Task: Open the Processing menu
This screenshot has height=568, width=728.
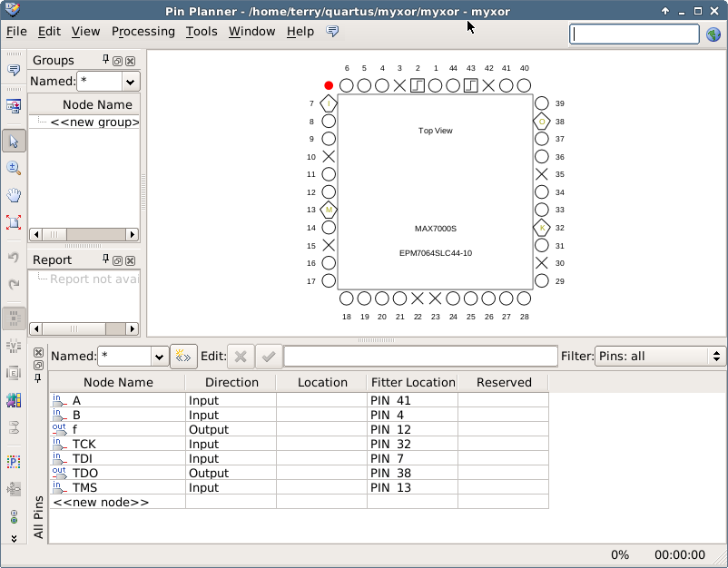Action: [x=143, y=32]
